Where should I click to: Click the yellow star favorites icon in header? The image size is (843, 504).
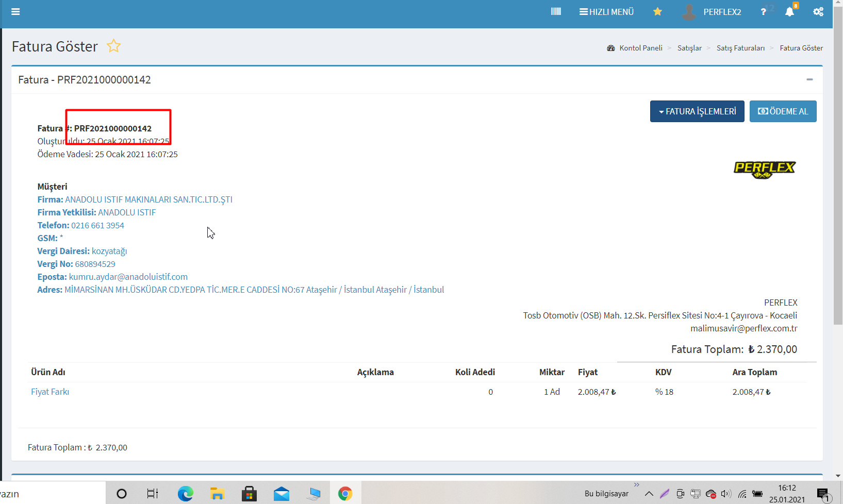coord(657,12)
